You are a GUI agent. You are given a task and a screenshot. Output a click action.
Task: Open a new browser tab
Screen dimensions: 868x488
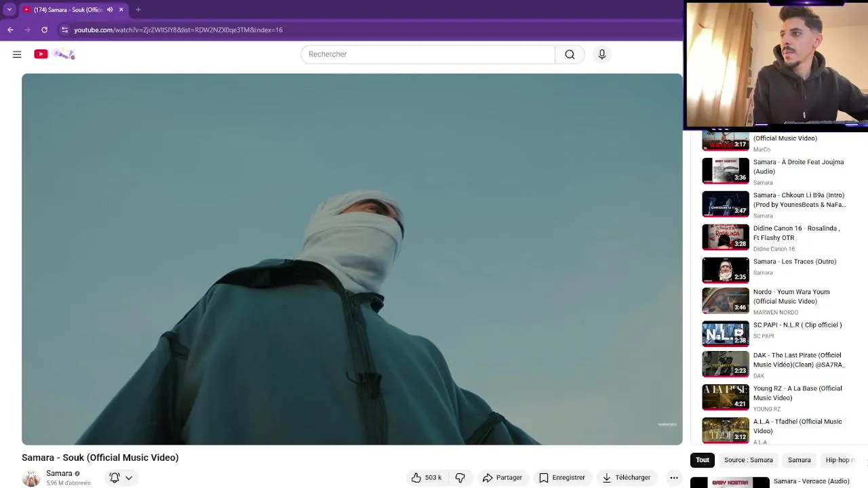click(138, 9)
